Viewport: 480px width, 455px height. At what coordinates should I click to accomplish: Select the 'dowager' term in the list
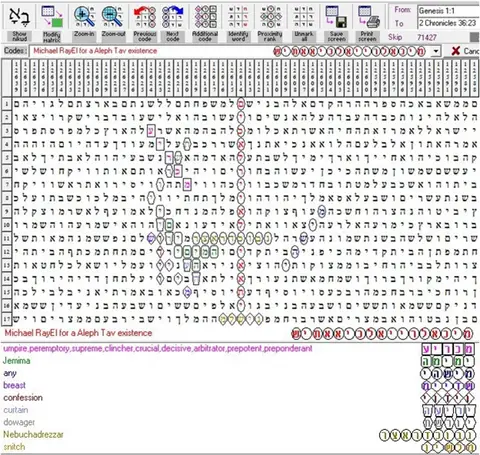[x=19, y=422]
